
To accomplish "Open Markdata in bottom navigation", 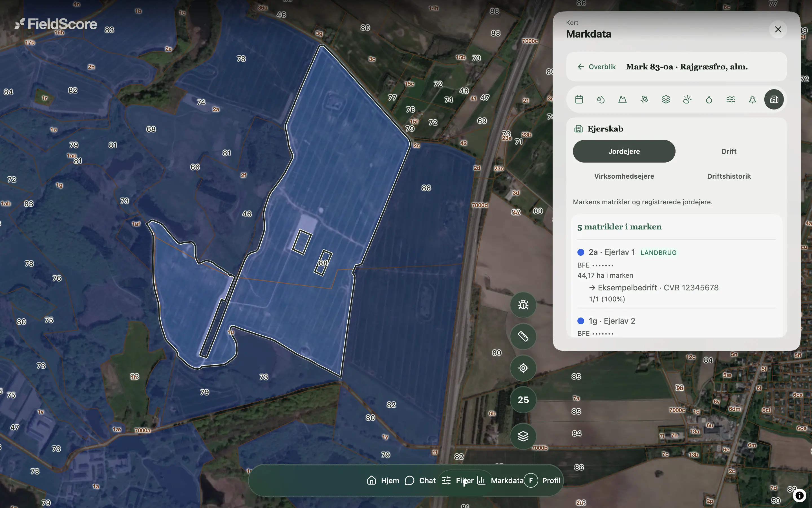I will (500, 480).
